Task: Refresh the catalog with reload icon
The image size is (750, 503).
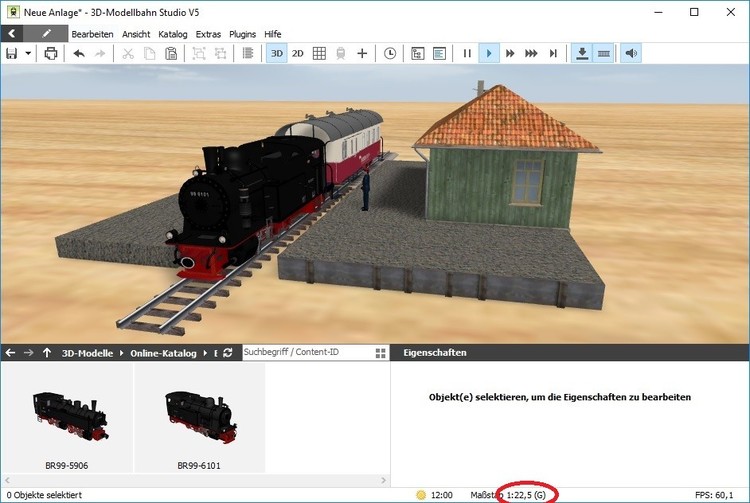Action: 228,353
